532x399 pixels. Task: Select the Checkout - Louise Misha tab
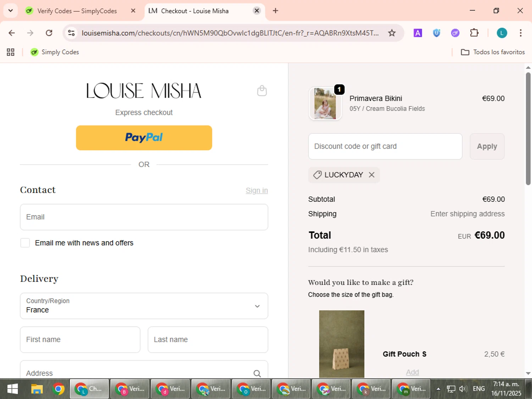195,11
